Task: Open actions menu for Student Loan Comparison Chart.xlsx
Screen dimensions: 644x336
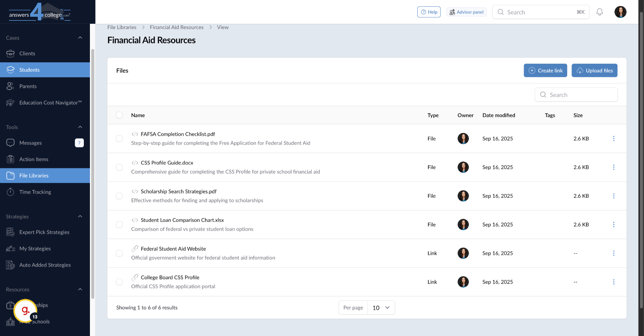Action: pos(613,224)
